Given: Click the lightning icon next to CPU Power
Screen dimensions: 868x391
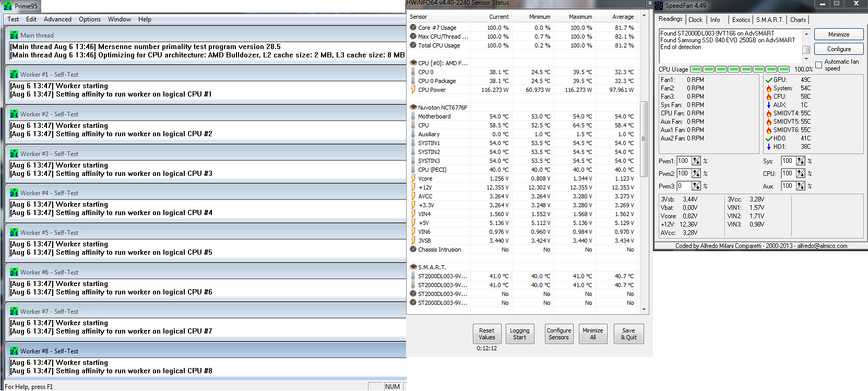Looking at the screenshot, I should [413, 90].
